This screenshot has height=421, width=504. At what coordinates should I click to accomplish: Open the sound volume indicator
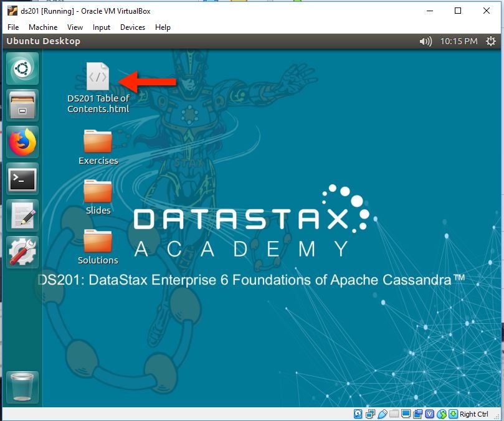coord(426,41)
